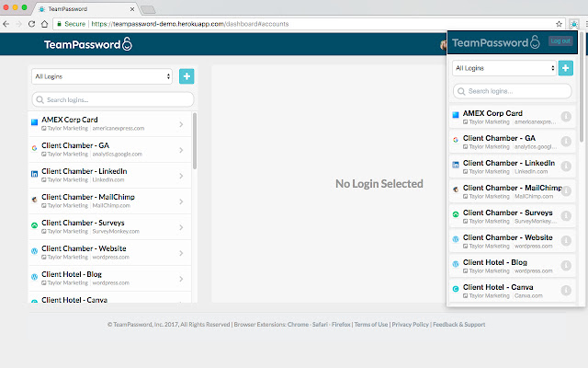Bookmark page with the star icon
This screenshot has width=588, height=368.
click(x=559, y=24)
